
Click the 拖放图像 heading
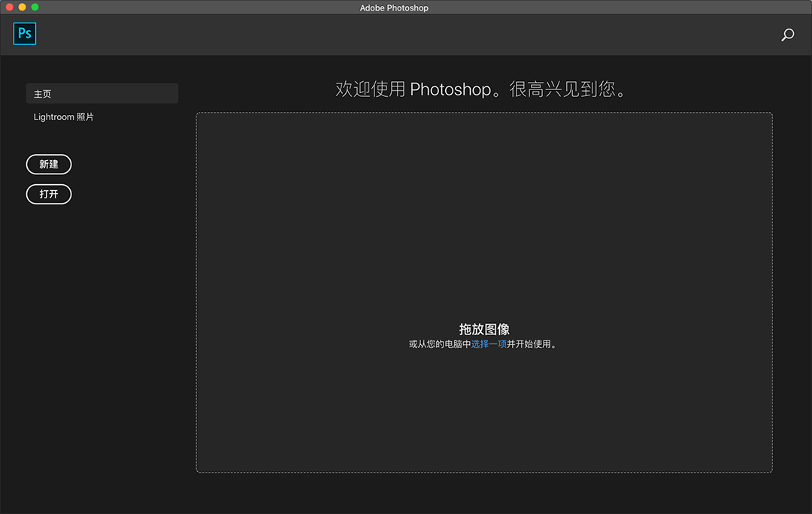(484, 329)
